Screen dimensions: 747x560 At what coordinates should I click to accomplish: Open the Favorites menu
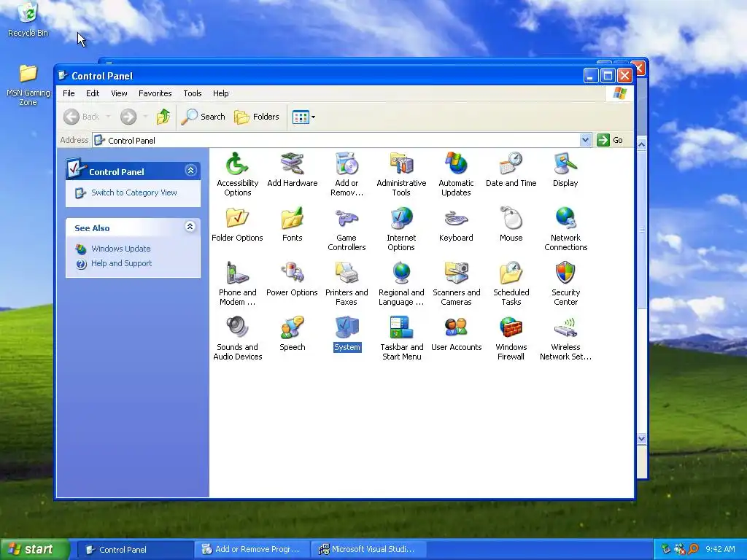155,93
